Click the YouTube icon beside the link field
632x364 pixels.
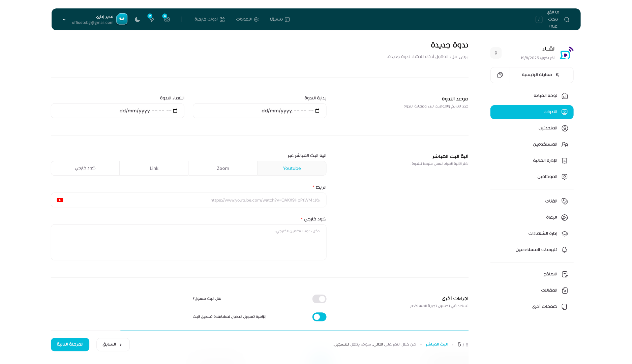(x=60, y=200)
